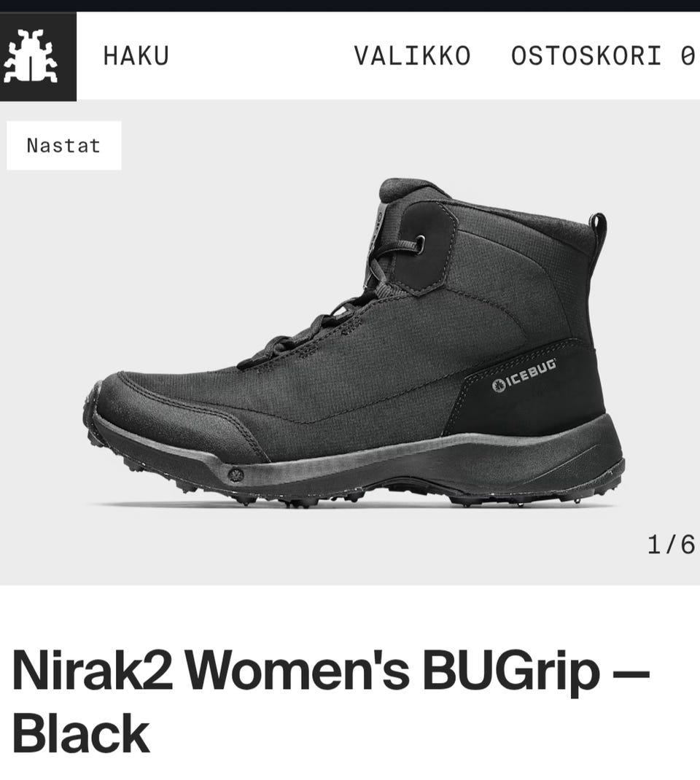Open the HAKU search
700x780 pixels.
[x=136, y=55]
